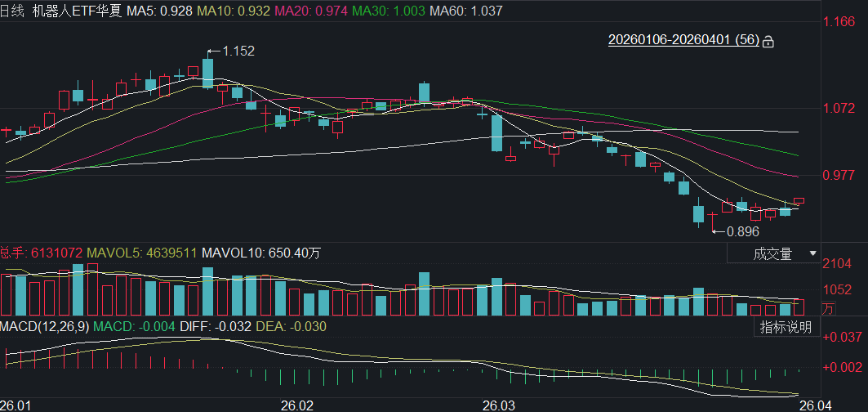Click the 指标说明 button
This screenshot has height=412, width=868.
pyautogui.click(x=786, y=328)
